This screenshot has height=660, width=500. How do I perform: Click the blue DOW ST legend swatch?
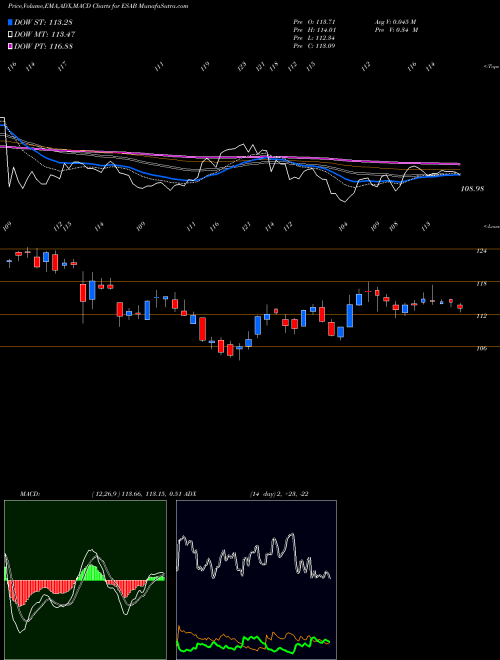point(10,22)
